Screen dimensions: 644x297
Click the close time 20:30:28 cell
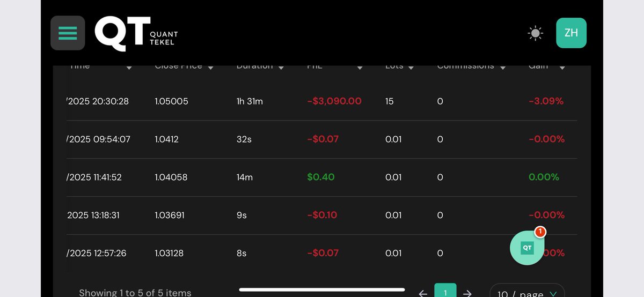tap(98, 101)
